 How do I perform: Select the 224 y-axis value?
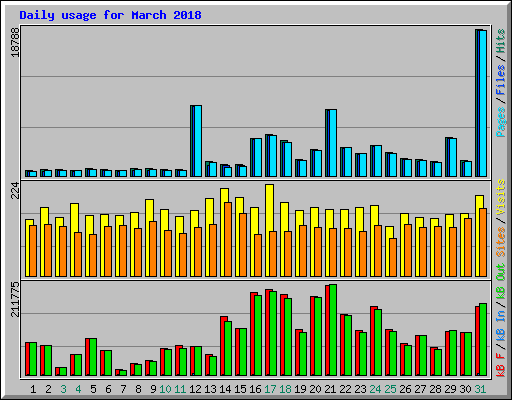15,190
